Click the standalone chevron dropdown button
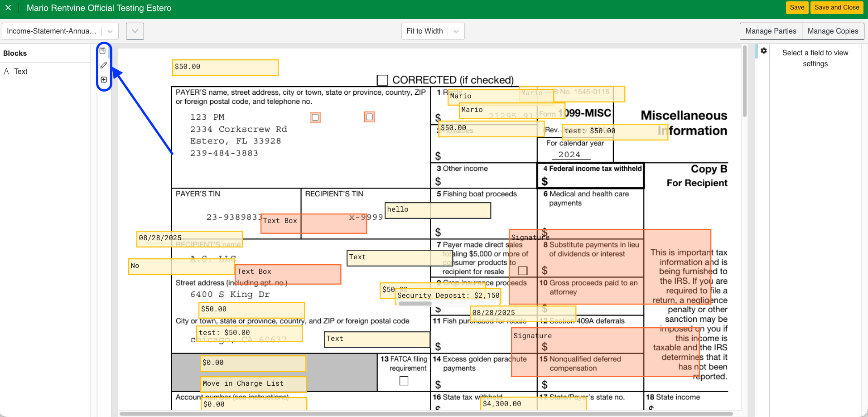This screenshot has height=417, width=868. [135, 31]
